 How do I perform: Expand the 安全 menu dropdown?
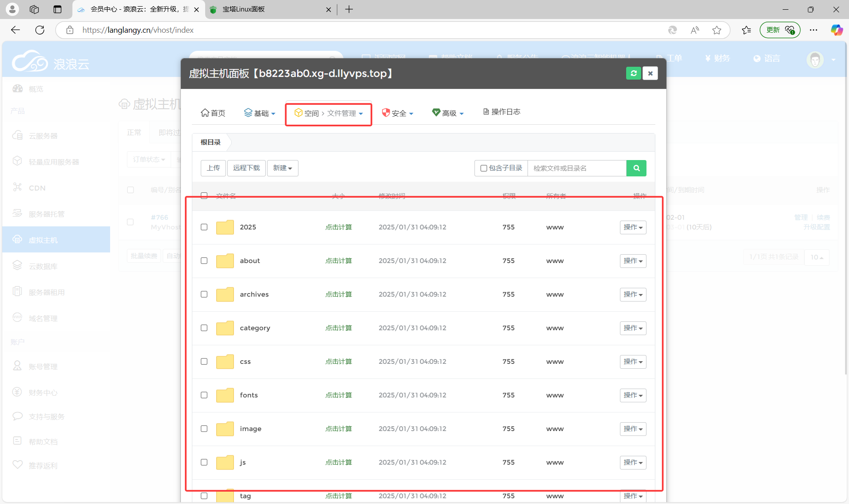click(x=398, y=113)
